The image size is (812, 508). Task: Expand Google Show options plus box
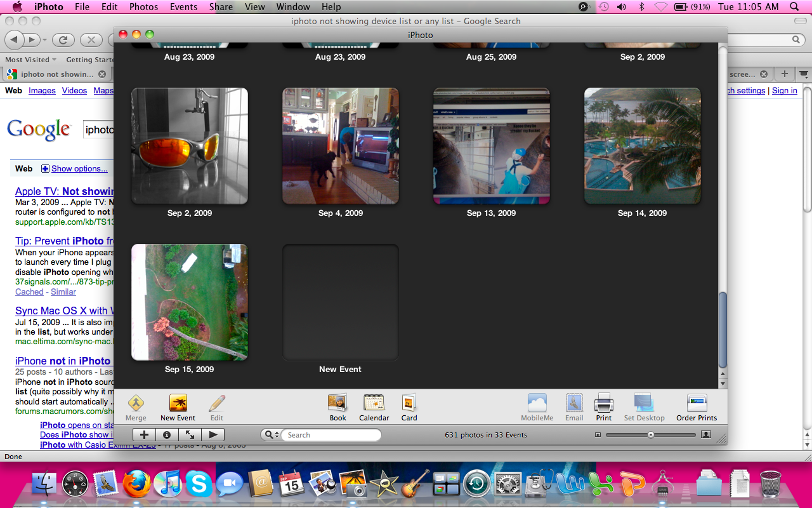(x=45, y=169)
